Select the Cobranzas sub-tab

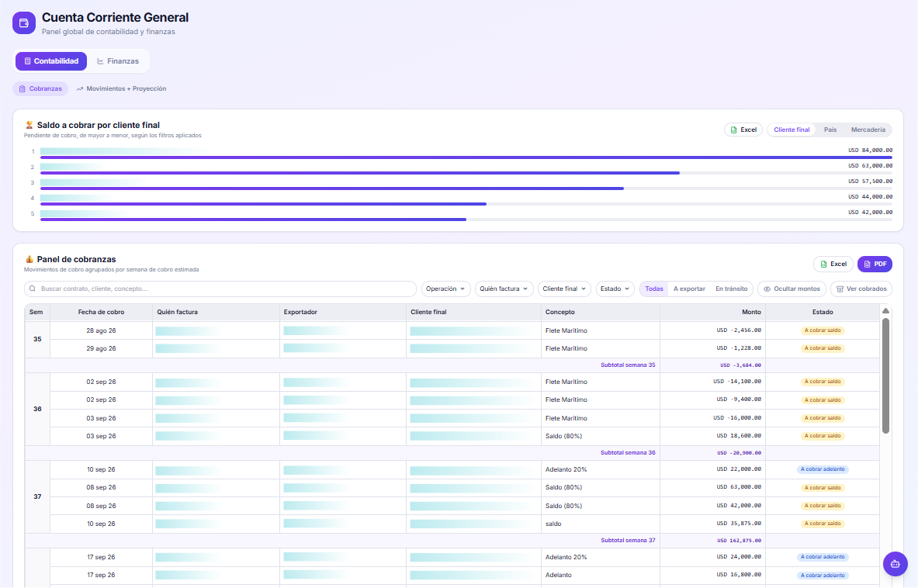click(x=40, y=89)
